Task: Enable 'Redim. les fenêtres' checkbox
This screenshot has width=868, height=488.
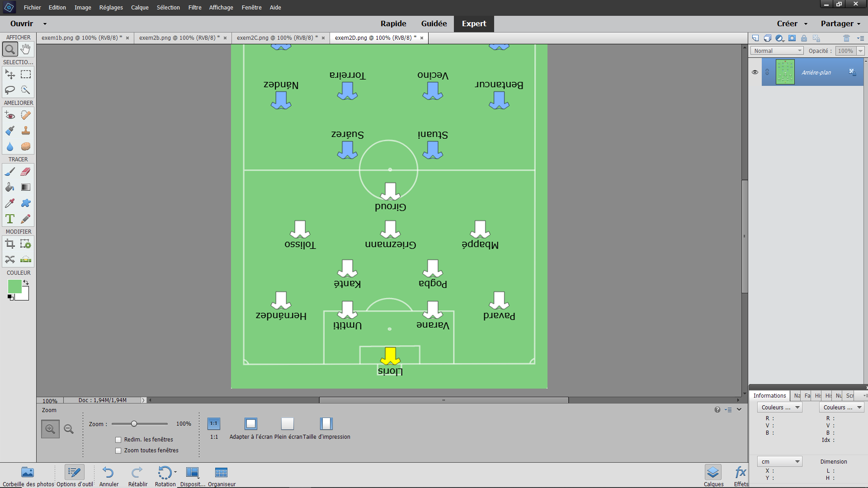Action: coord(118,440)
